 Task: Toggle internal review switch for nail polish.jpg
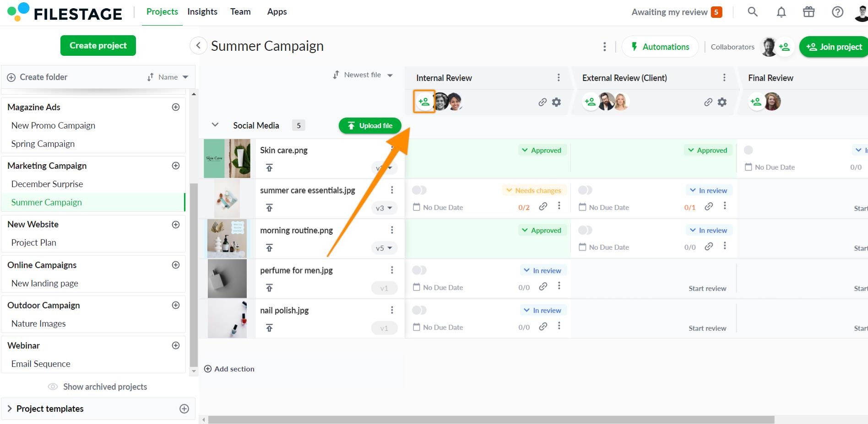419,310
